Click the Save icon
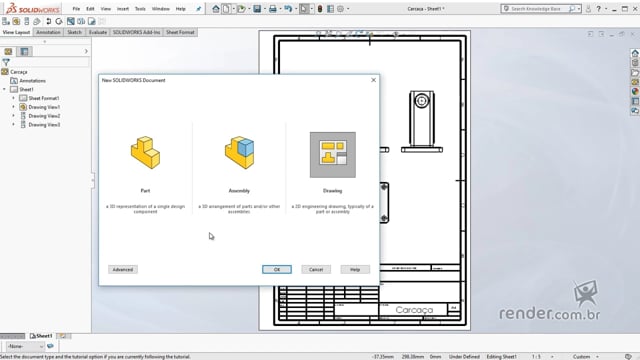The height and width of the screenshot is (360, 640). [x=257, y=9]
